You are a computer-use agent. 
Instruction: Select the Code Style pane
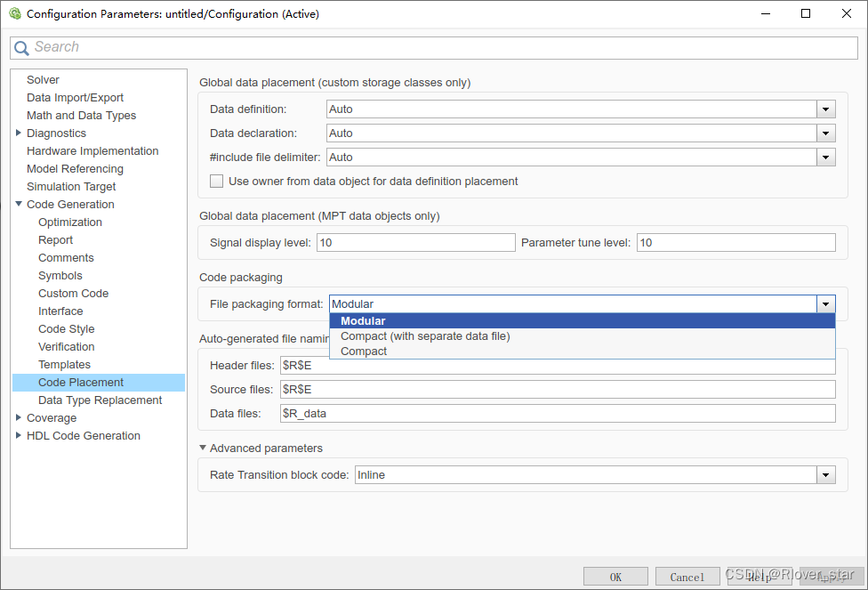[x=66, y=328]
